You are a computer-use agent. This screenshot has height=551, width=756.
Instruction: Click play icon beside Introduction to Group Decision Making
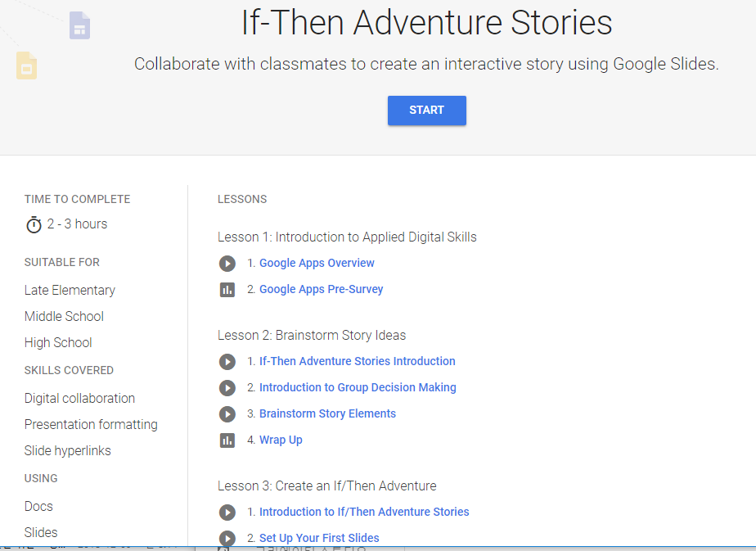point(227,388)
